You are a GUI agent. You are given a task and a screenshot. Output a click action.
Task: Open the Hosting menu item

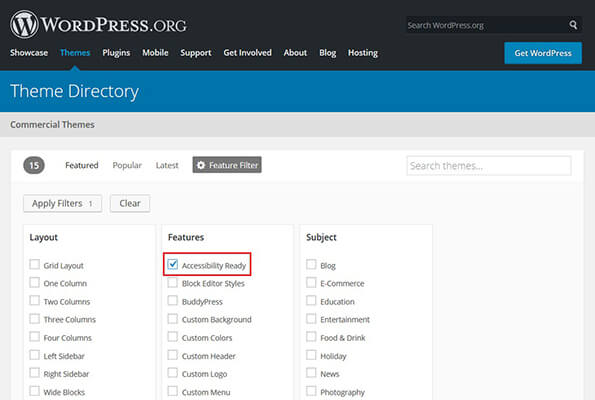point(363,53)
